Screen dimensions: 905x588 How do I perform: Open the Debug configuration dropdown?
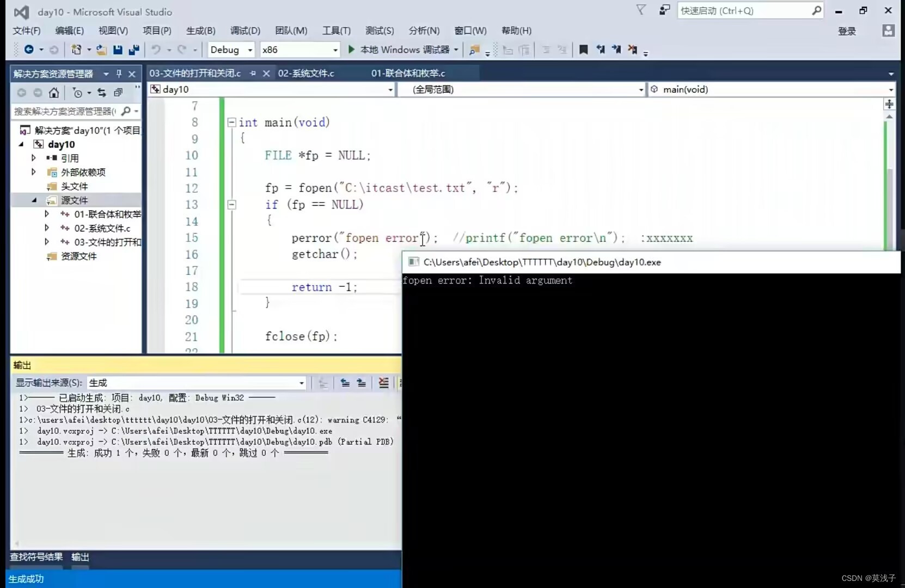231,50
